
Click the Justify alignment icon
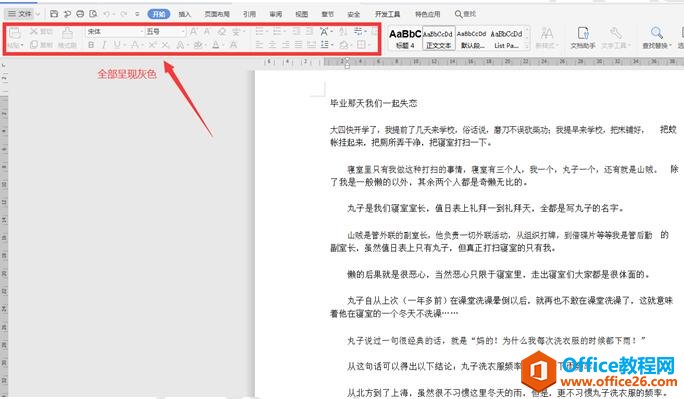pyautogui.click(x=298, y=44)
